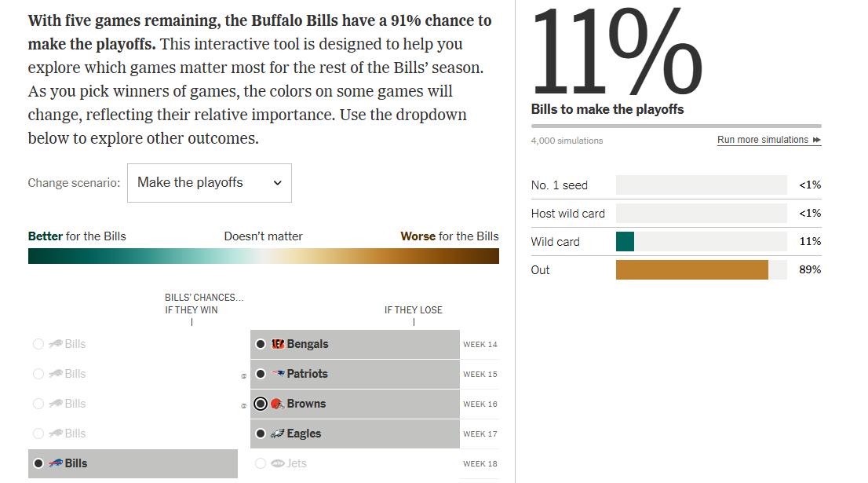
Task: Click the Browns helmet logo
Action: coord(276,404)
